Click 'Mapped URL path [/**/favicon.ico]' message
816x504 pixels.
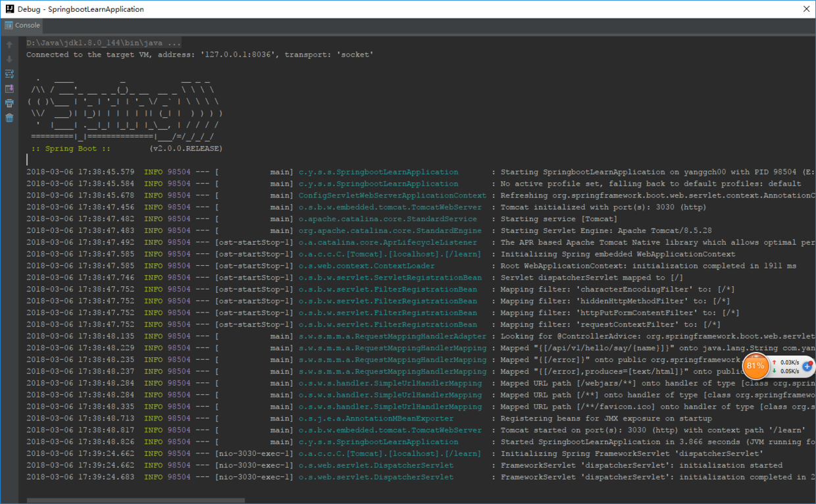658,407
